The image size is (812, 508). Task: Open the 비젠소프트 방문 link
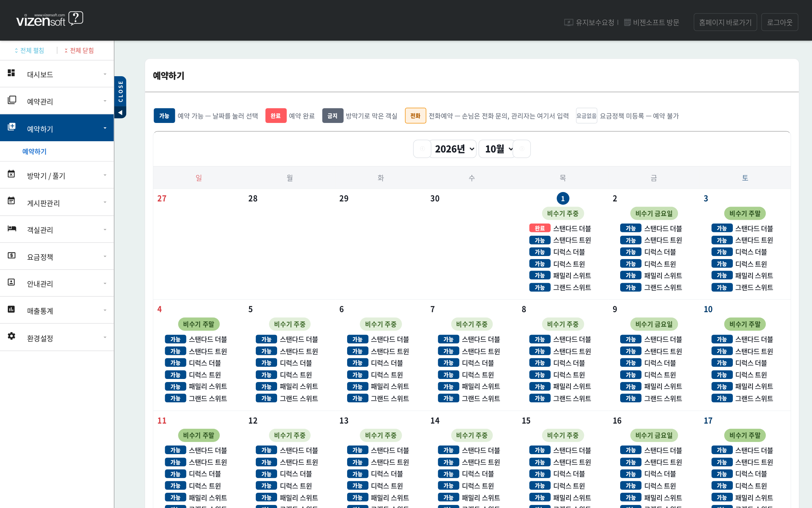[652, 22]
